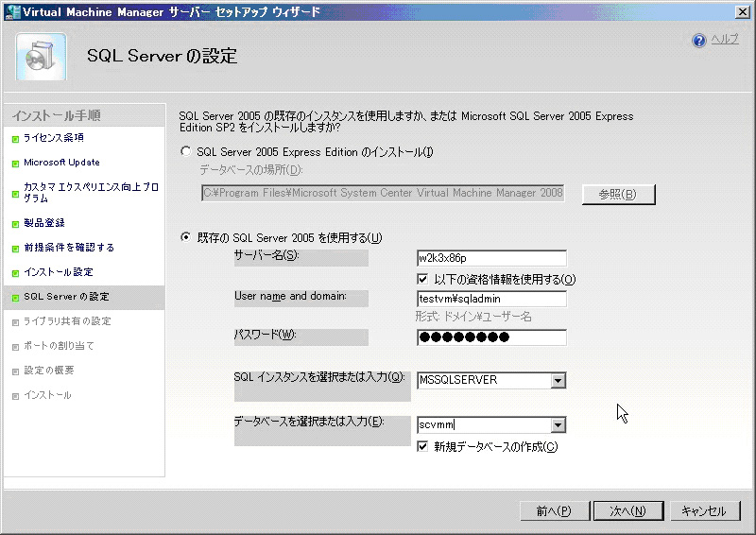This screenshot has height=535, width=756.
Task: Expand the database name scvmm dropdown
Action: pos(558,426)
